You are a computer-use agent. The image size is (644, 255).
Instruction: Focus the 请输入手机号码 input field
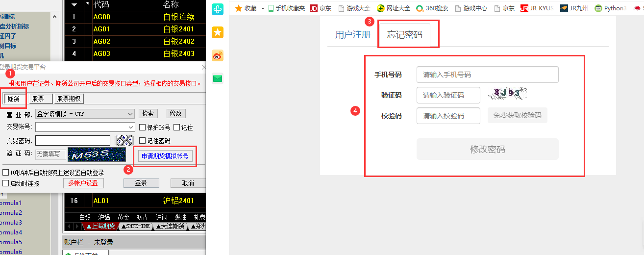point(488,75)
